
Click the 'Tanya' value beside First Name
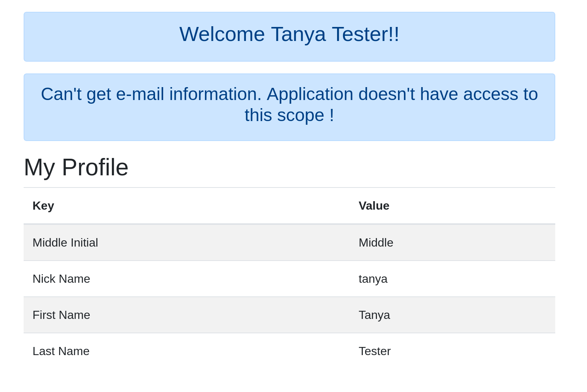coord(374,315)
